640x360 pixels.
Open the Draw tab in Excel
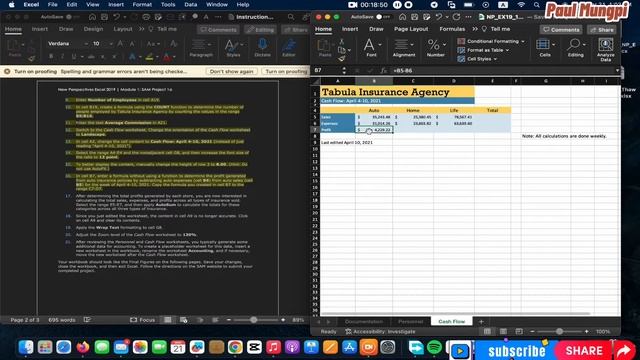(376, 29)
